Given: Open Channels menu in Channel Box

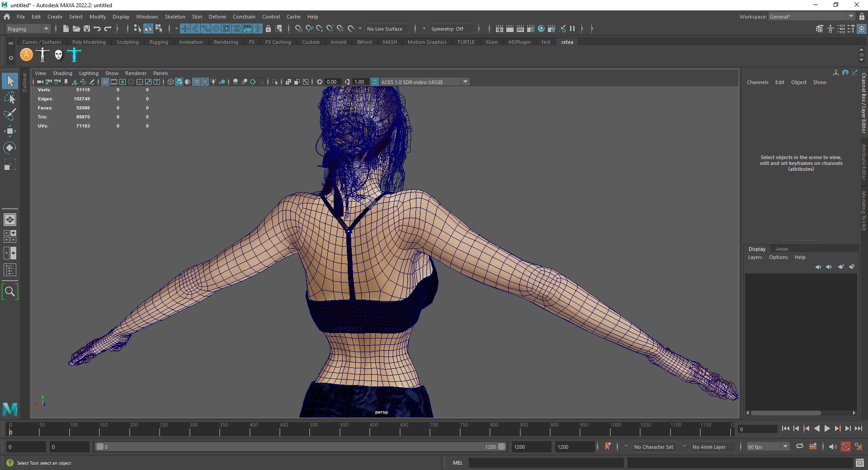Looking at the screenshot, I should 757,82.
